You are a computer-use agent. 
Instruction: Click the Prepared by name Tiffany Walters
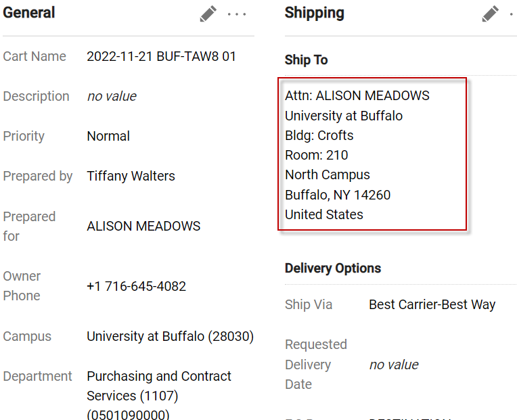click(131, 176)
